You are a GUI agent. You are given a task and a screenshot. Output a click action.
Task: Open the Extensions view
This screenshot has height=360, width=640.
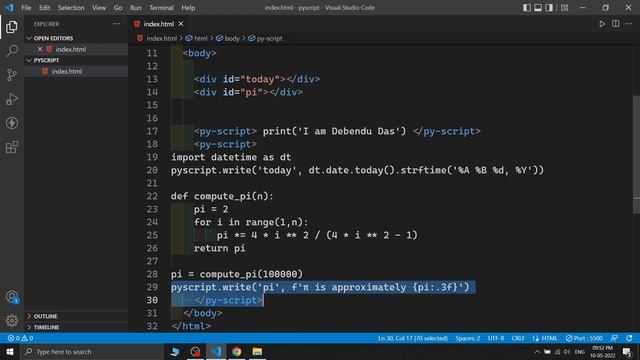click(12, 147)
